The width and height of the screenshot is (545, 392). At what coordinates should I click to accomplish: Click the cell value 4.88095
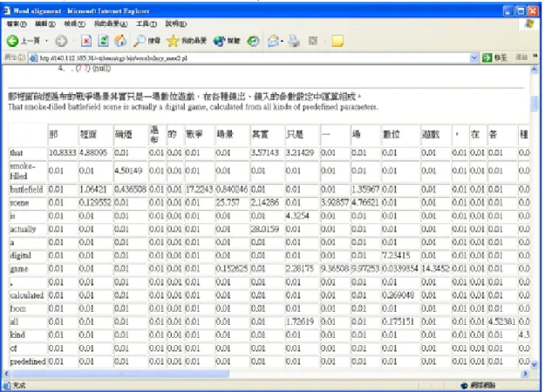pyautogui.click(x=93, y=152)
